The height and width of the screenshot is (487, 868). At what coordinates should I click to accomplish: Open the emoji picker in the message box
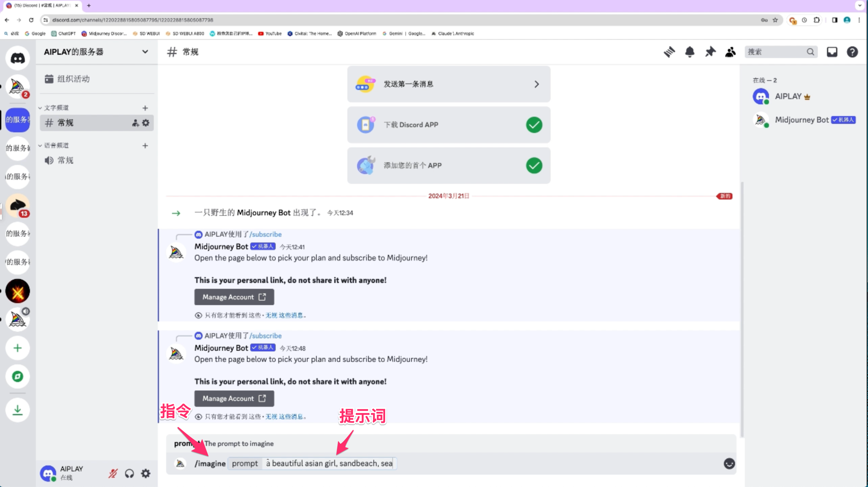(x=729, y=464)
